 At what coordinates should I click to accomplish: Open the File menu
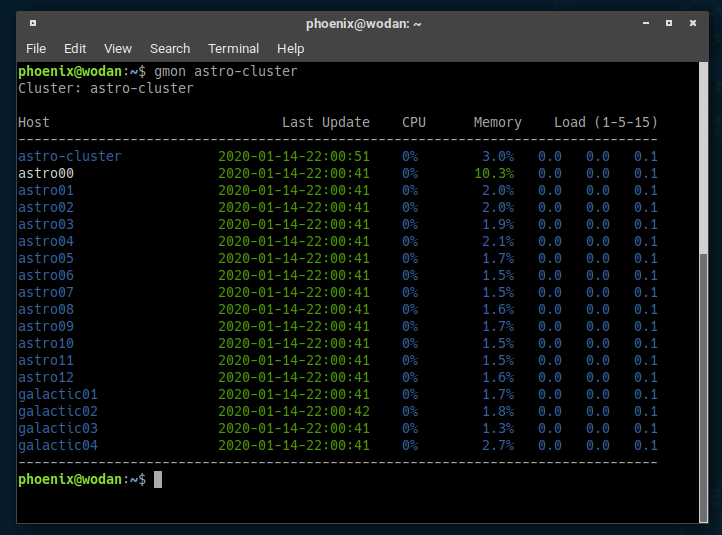click(x=36, y=48)
